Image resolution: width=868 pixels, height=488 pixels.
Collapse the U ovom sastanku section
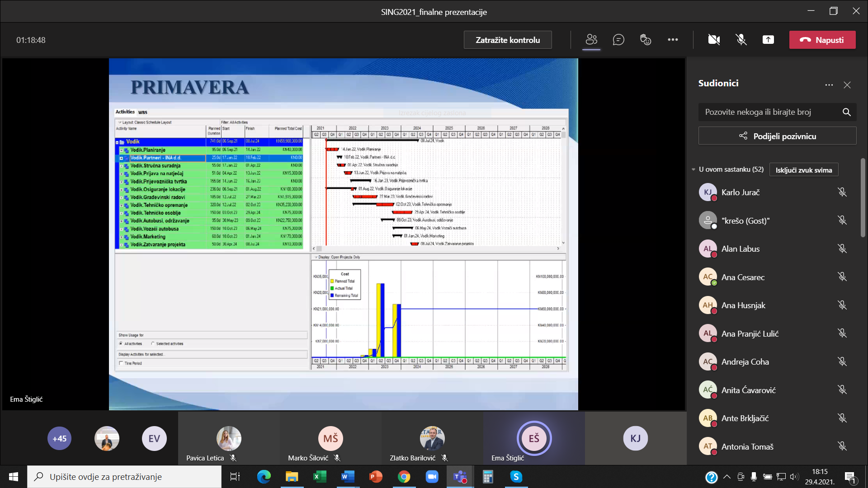pyautogui.click(x=693, y=170)
